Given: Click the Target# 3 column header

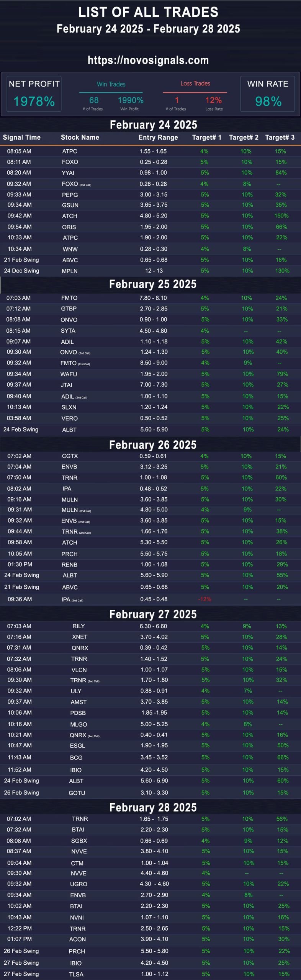Looking at the screenshot, I should coord(280,137).
